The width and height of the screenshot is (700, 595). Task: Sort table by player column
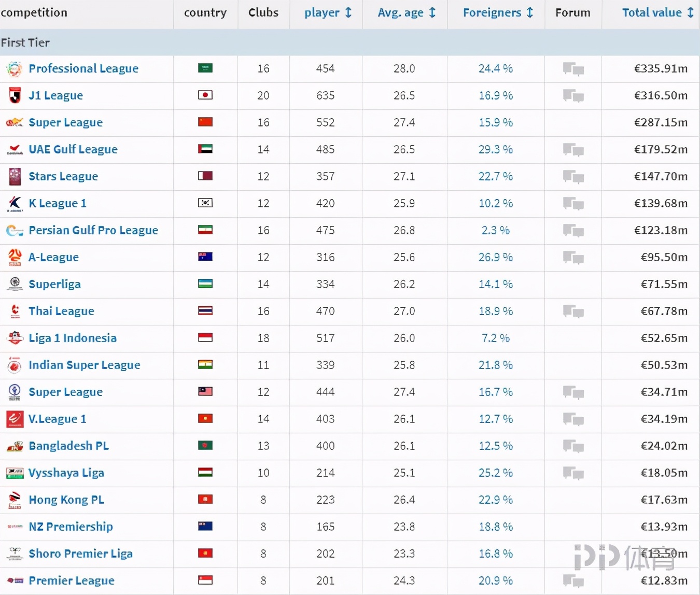coord(328,13)
